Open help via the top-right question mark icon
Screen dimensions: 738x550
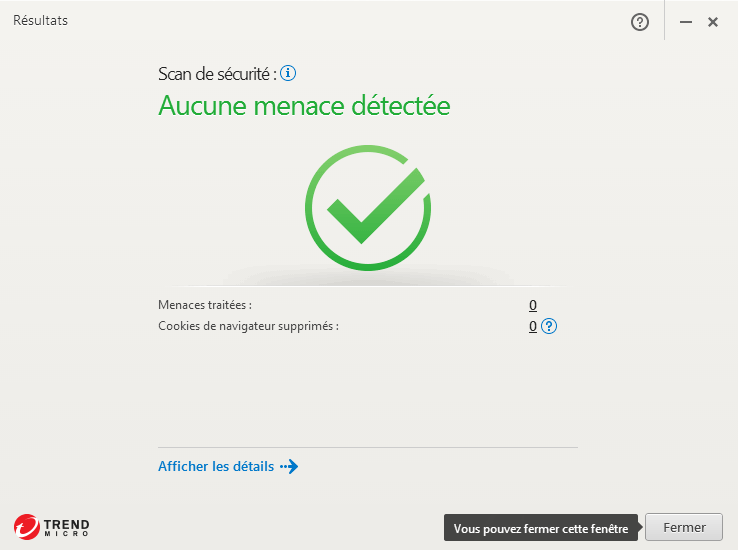pyautogui.click(x=640, y=22)
